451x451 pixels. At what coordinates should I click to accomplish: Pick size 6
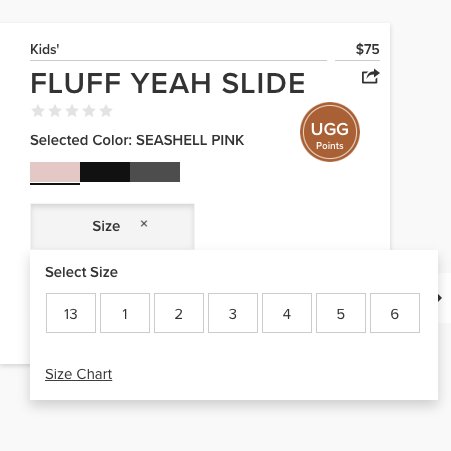pyautogui.click(x=395, y=313)
